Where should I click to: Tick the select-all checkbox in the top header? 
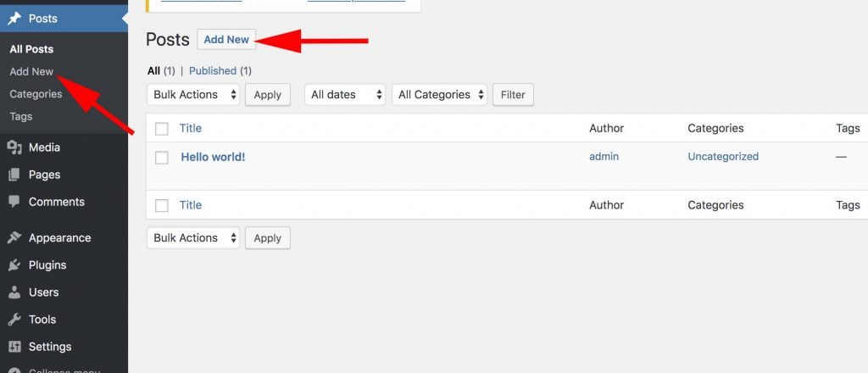coord(162,129)
